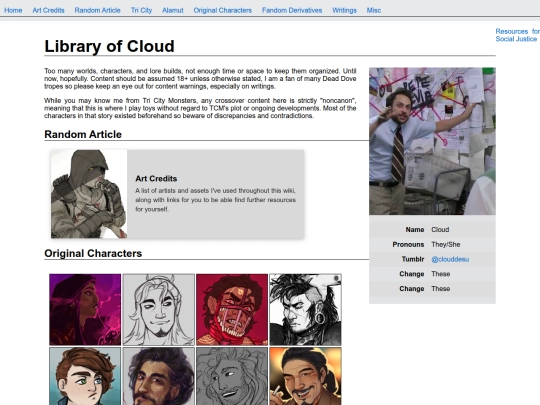Image resolution: width=540 pixels, height=405 pixels.
Task: Click the conspiracy board profile image
Action: [432, 141]
